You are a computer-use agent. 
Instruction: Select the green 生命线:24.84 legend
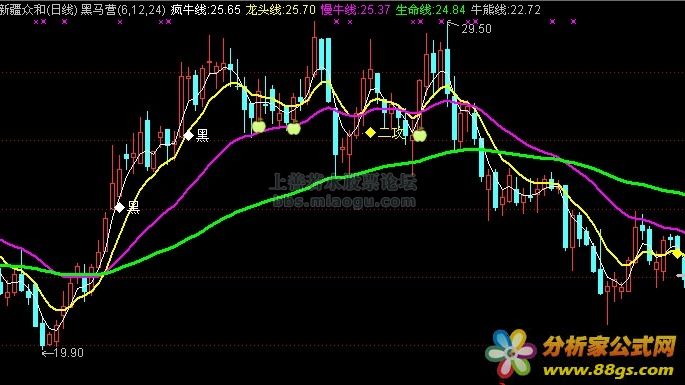[430, 10]
